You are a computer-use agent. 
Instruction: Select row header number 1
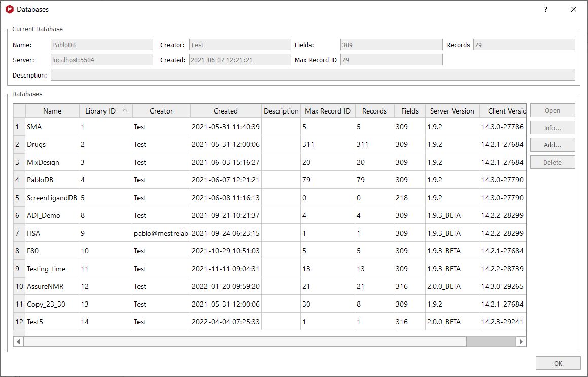(x=19, y=127)
